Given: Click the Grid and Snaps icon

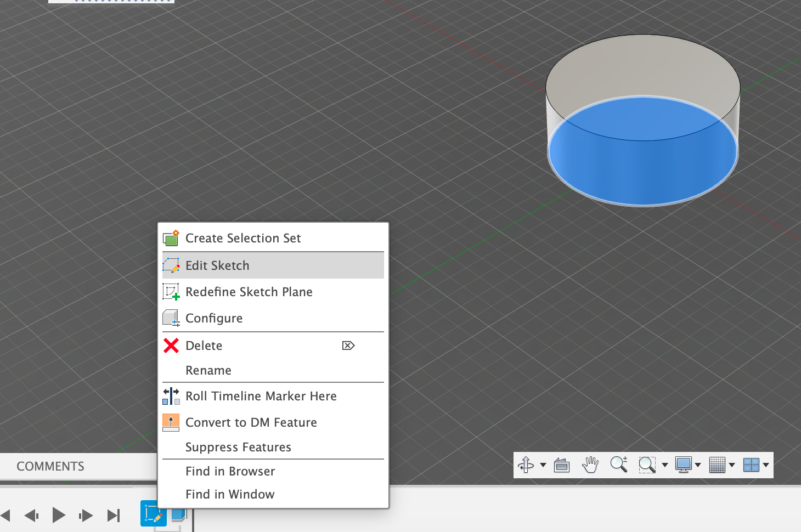Looking at the screenshot, I should pos(717,465).
